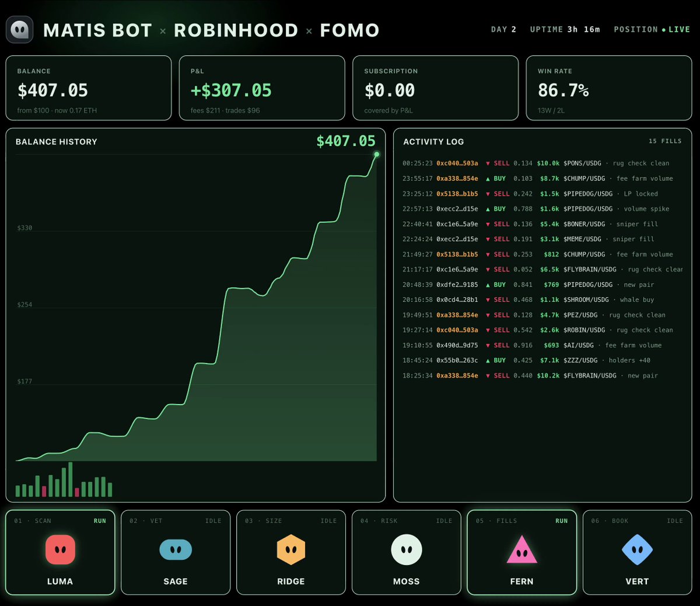Open the 05 FILLS FERN agent card
The width and height of the screenshot is (700, 606).
(521, 552)
